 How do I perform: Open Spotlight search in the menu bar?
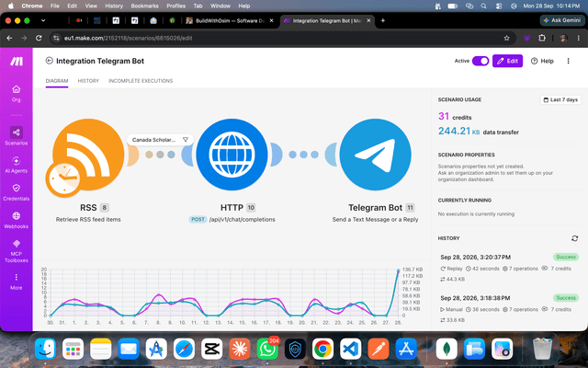tap(484, 6)
